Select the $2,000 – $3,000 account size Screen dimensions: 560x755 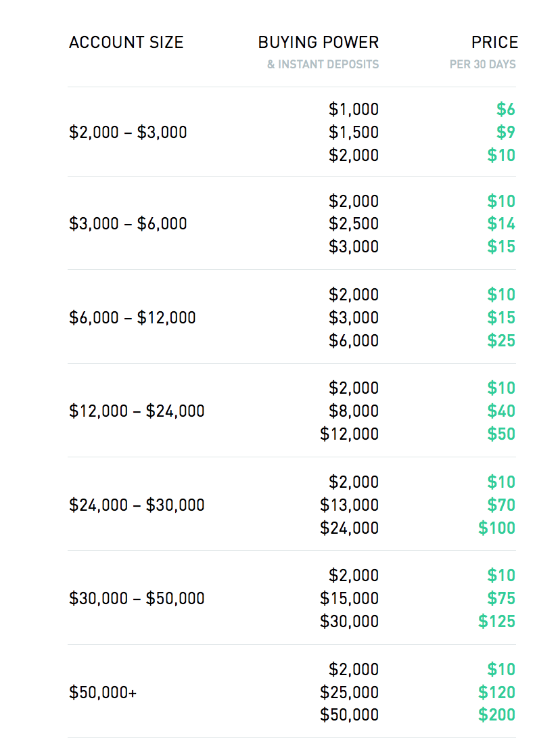128,132
